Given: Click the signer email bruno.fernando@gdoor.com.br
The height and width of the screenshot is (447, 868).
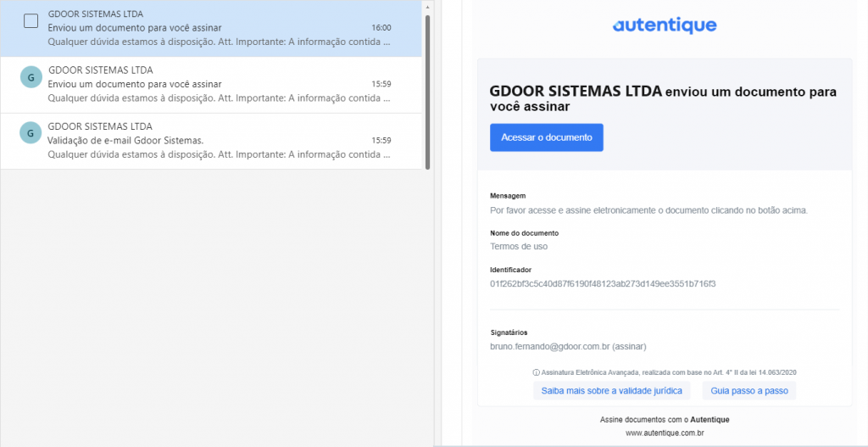Looking at the screenshot, I should (549, 346).
